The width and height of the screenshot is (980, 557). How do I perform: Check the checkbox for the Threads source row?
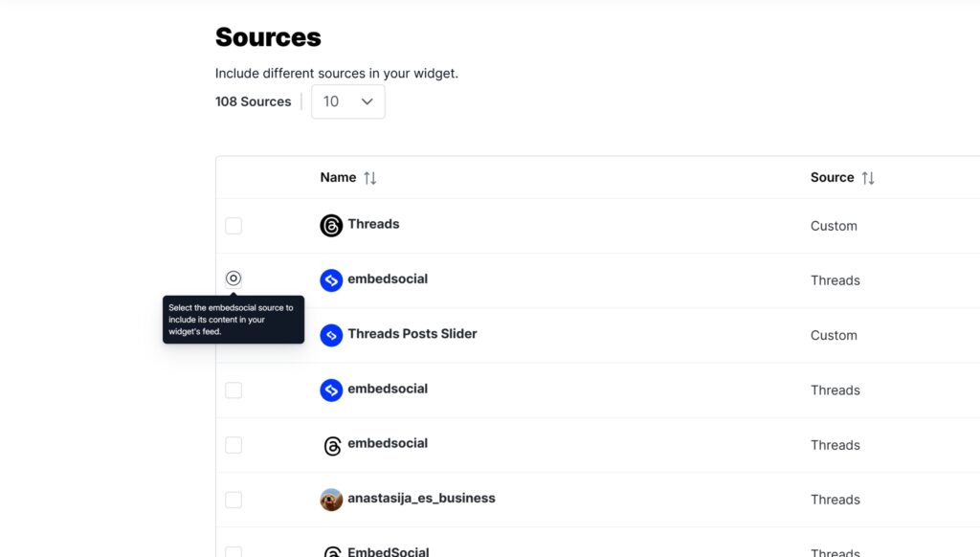click(x=234, y=225)
